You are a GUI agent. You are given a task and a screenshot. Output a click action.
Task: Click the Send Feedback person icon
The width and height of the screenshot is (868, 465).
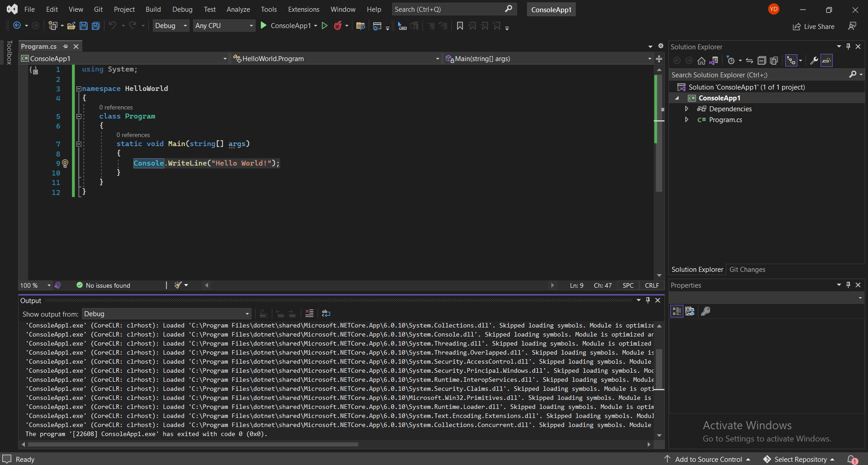tap(852, 26)
